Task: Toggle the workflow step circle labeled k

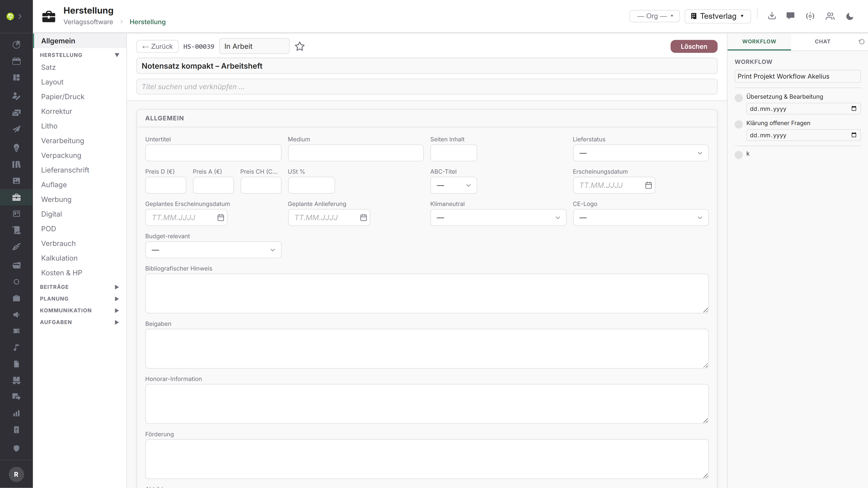Action: [x=739, y=155]
